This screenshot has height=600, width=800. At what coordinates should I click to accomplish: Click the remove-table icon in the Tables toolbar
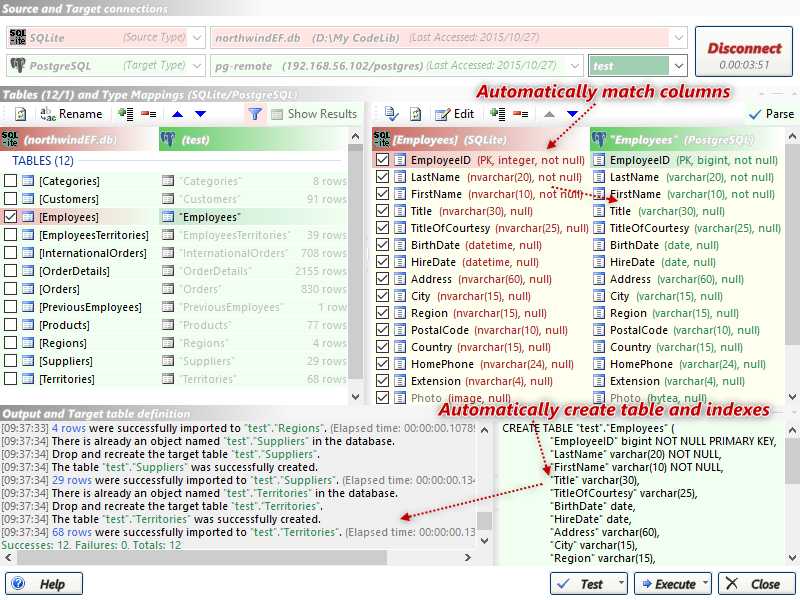tap(148, 114)
